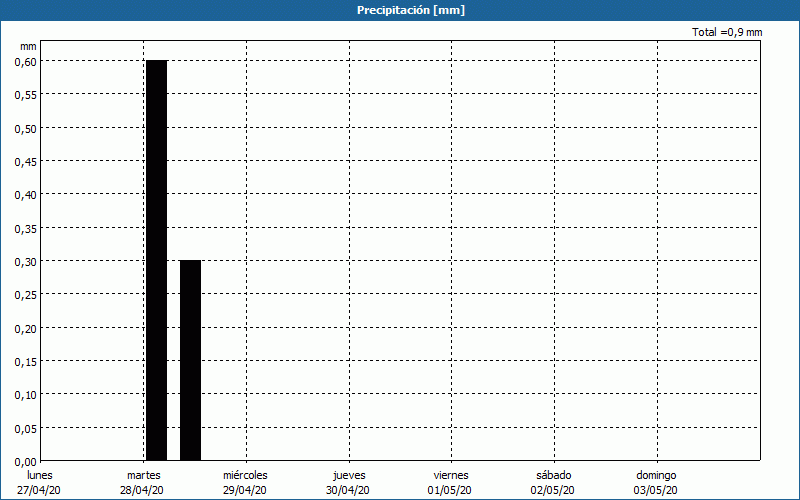
Task: Click the 0,55 y-axis value
Action: [x=26, y=95]
